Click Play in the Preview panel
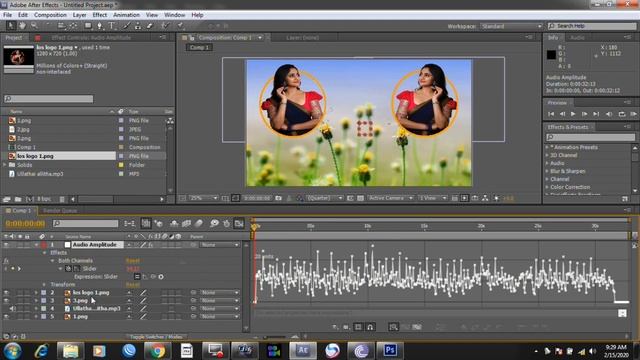Screen dimensions: 640x360 pyautogui.click(x=573, y=114)
